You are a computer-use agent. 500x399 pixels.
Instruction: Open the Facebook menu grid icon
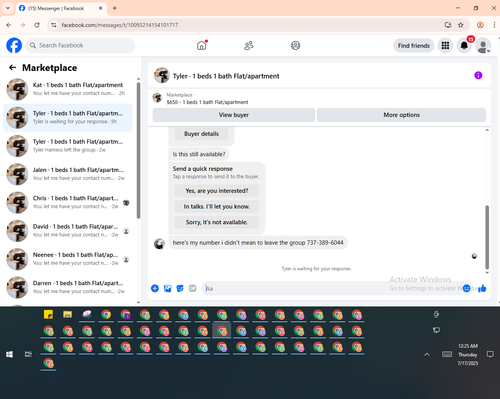[445, 45]
